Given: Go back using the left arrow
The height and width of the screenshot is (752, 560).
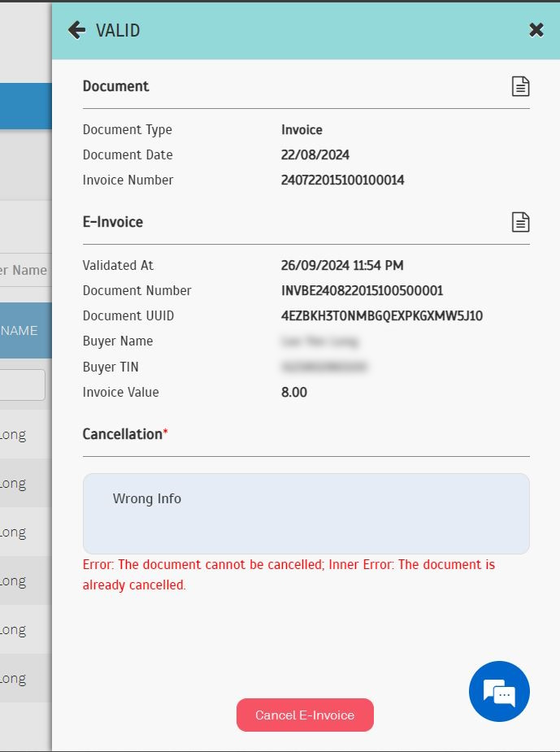Looking at the screenshot, I should click(x=77, y=31).
